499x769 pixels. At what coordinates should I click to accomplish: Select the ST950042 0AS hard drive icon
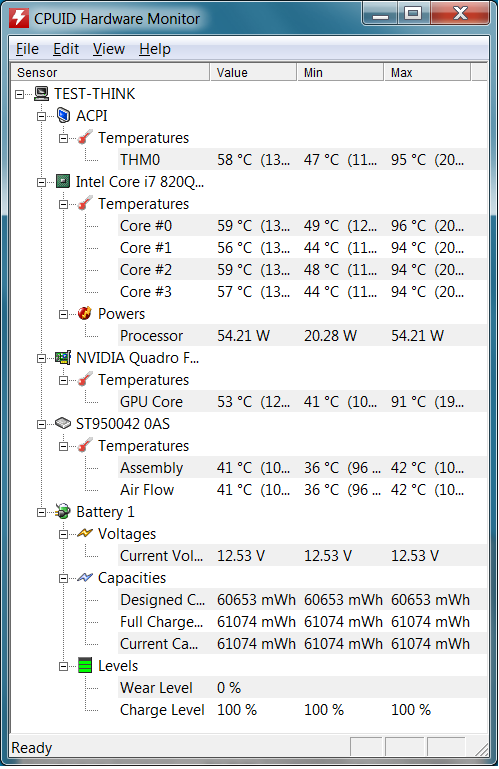coord(63,423)
